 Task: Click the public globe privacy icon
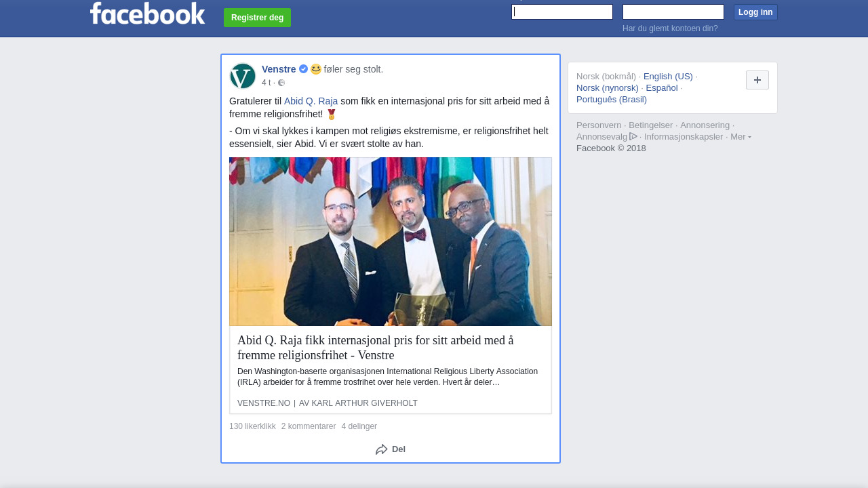click(x=281, y=83)
